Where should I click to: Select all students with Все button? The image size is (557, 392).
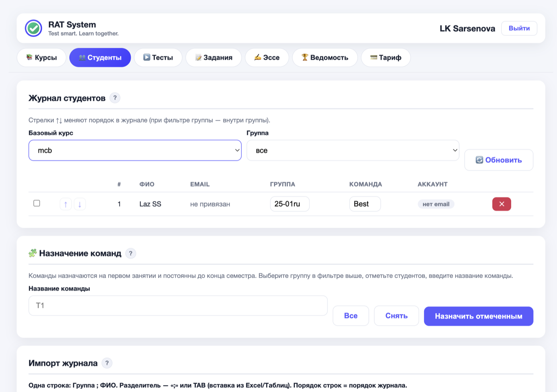(351, 316)
